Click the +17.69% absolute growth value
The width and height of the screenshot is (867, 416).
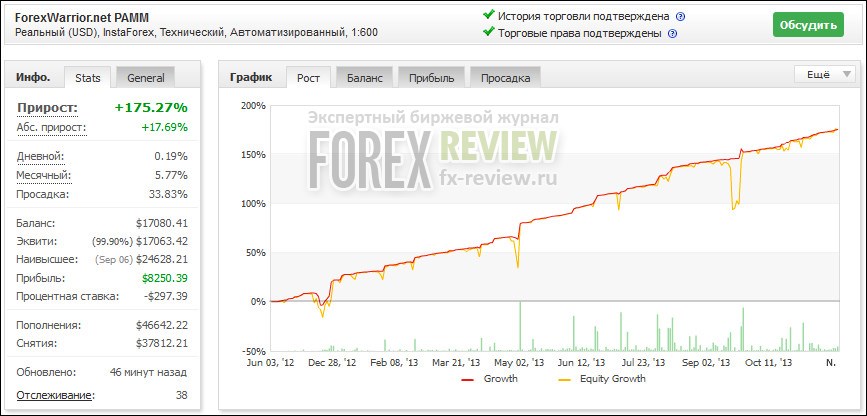click(x=164, y=128)
